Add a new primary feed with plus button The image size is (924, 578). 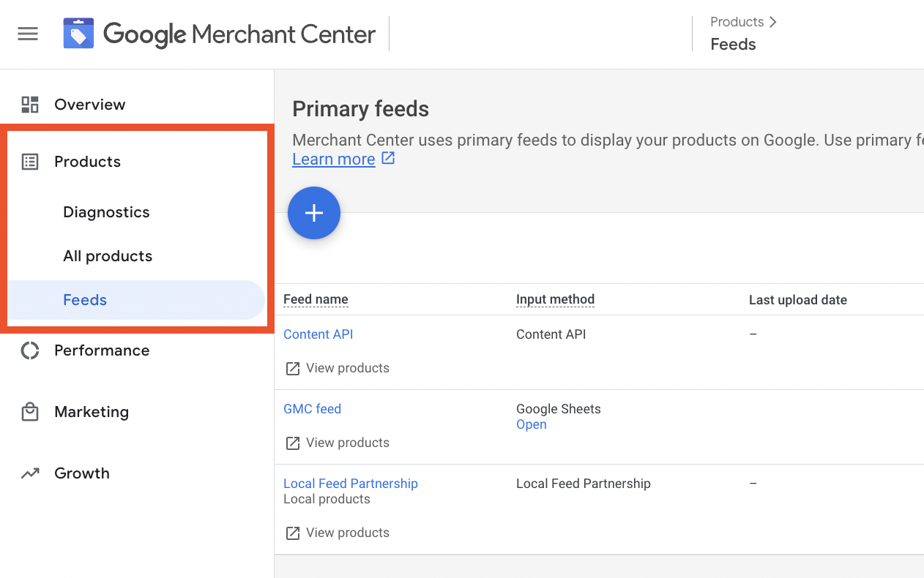tap(314, 213)
